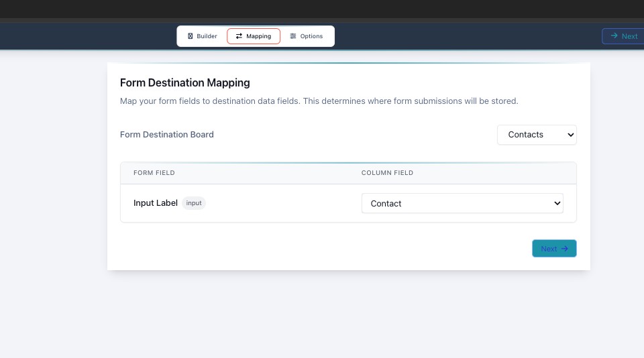Click the arrow icon in top Next button
This screenshot has height=358, width=644.
coord(614,36)
